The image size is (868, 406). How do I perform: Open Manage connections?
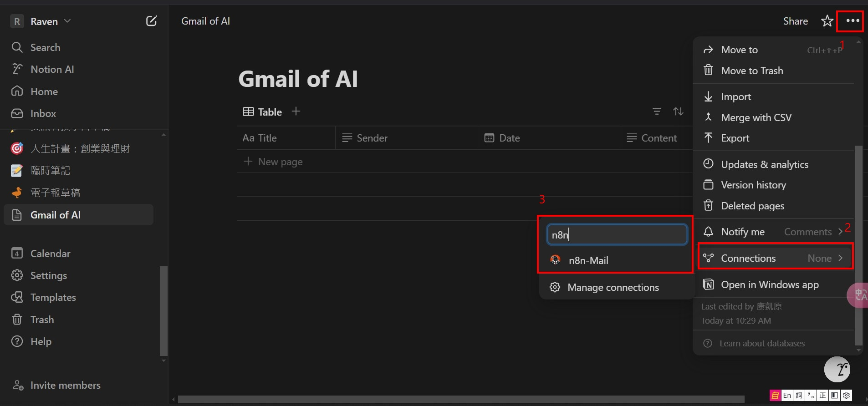click(613, 287)
